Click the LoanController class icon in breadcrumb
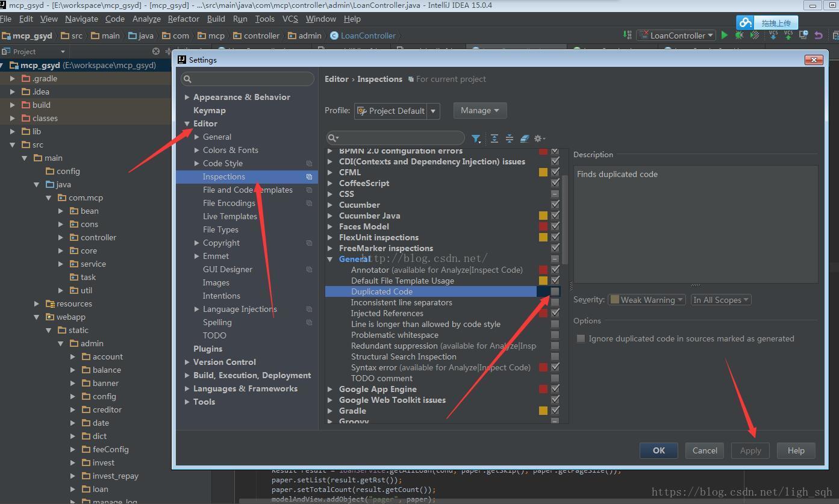Viewport: 839px width, 504px height. (x=334, y=36)
